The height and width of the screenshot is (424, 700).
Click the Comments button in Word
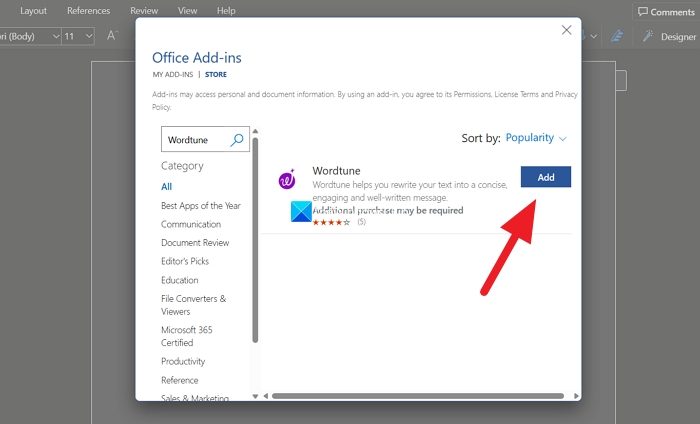coord(666,12)
